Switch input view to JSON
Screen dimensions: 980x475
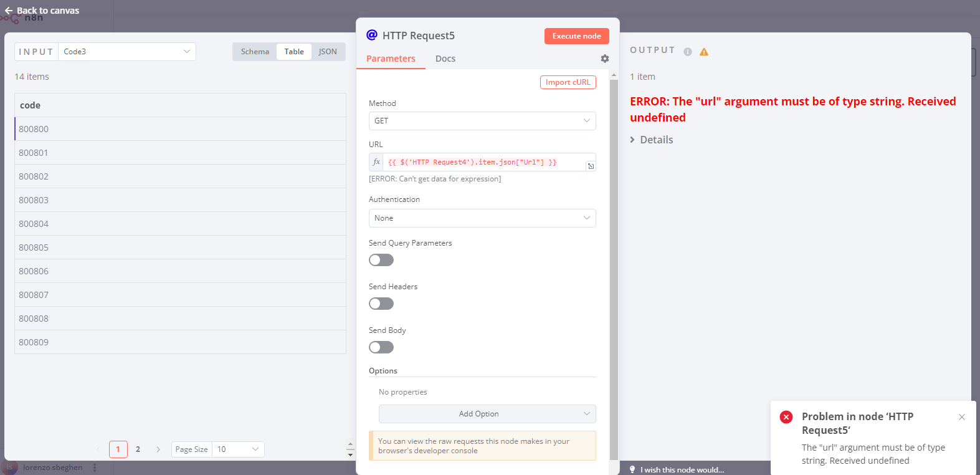[328, 52]
